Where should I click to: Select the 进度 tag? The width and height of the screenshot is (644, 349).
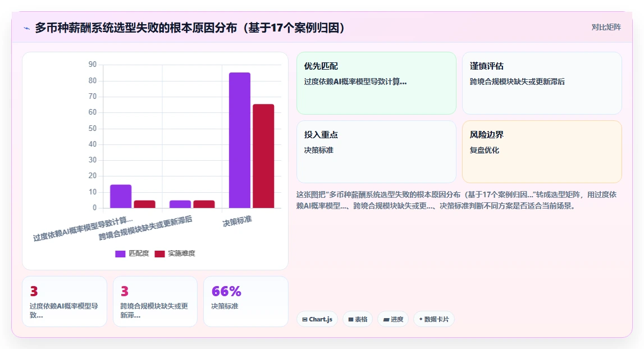[x=393, y=319]
